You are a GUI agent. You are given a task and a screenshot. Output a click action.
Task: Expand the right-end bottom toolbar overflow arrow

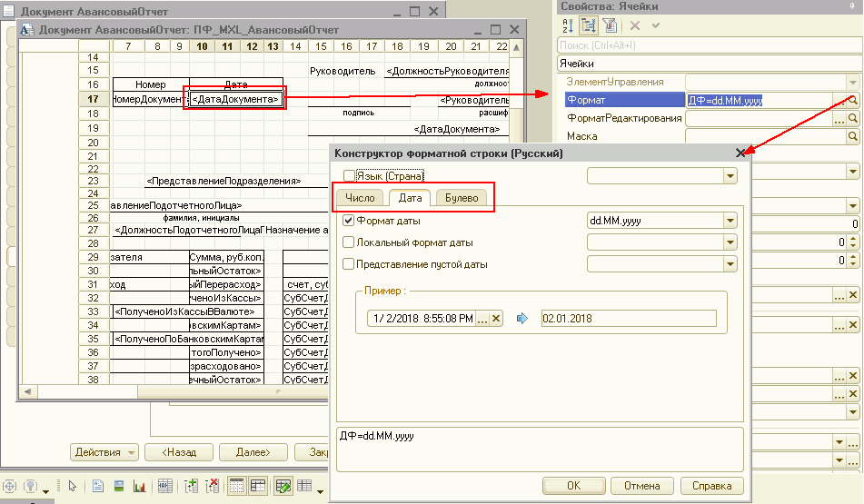(x=320, y=490)
